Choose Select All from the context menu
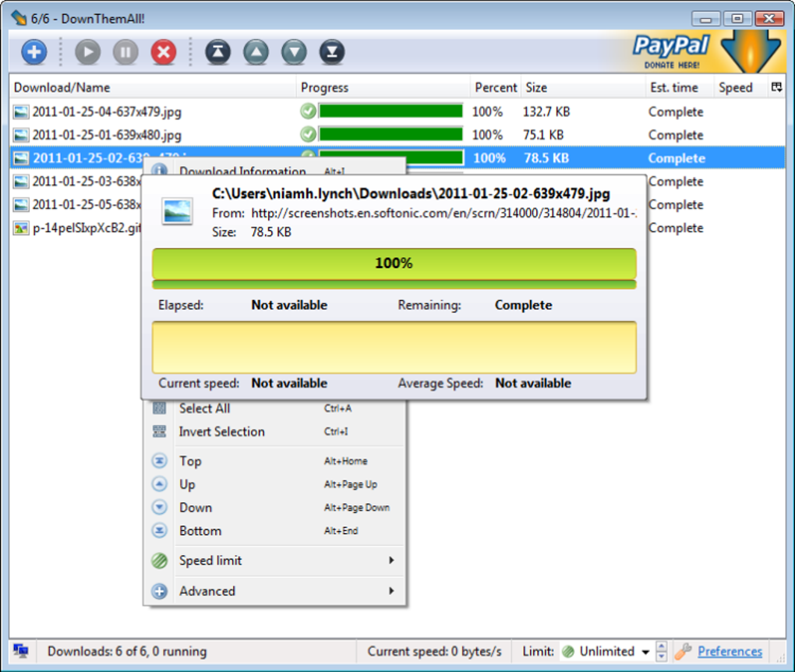Viewport: 795px width, 672px height. coord(274,409)
